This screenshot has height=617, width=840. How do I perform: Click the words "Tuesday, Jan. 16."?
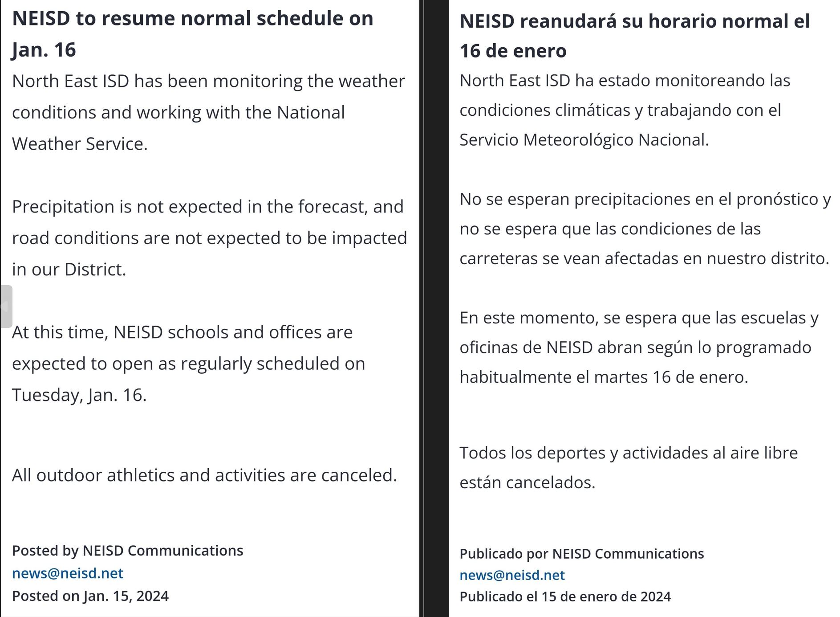tap(79, 395)
